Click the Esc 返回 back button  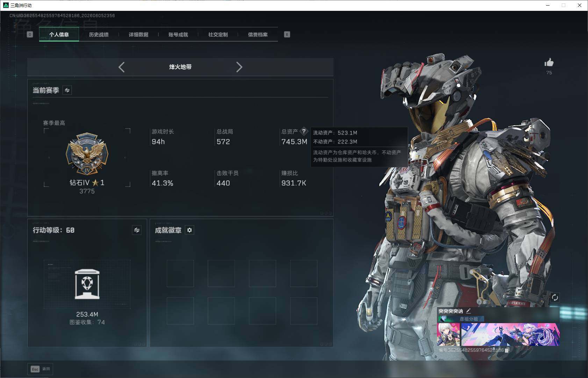(x=40, y=369)
